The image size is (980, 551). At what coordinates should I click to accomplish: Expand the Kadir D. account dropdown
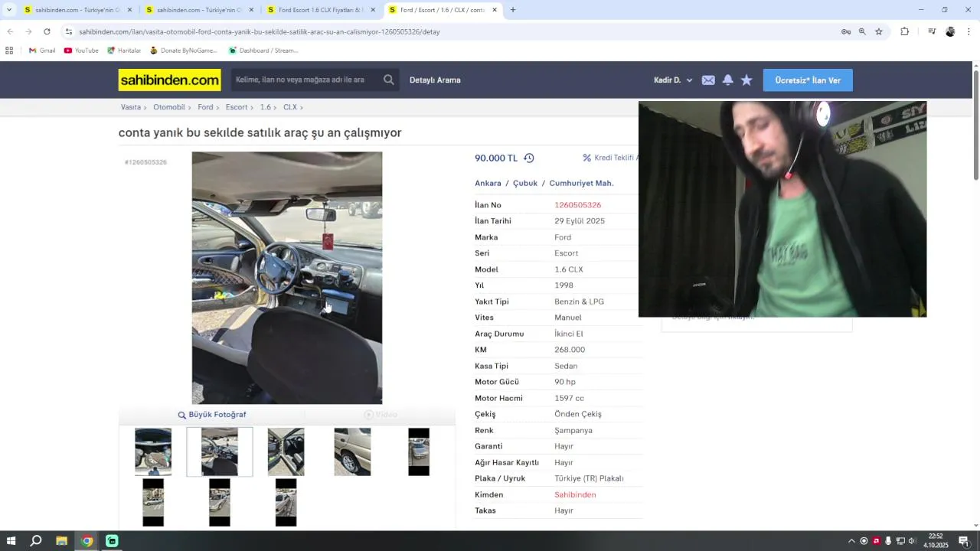673,80
